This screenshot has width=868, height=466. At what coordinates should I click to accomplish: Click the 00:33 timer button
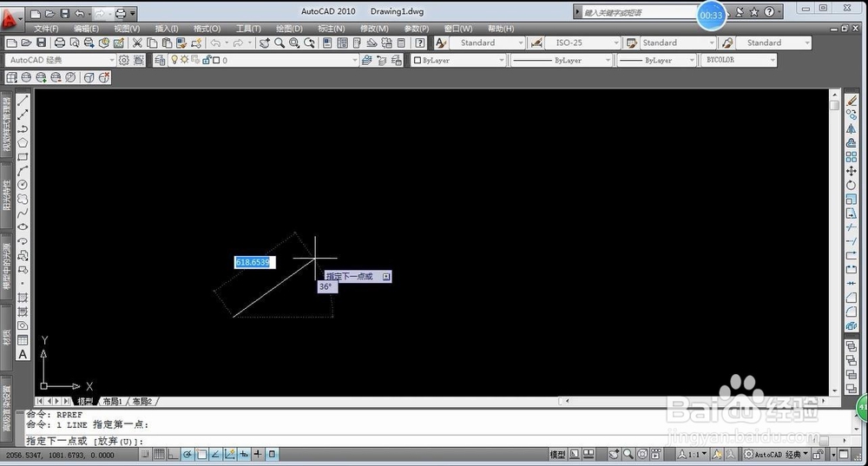click(x=712, y=15)
